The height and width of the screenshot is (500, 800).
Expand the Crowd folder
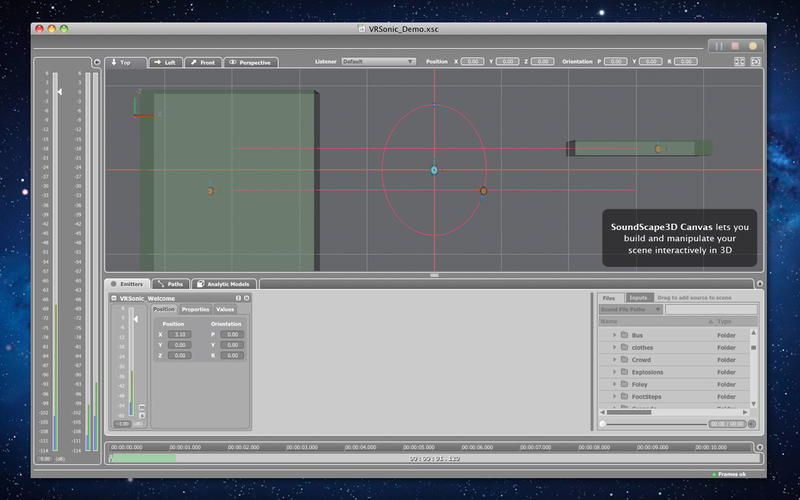614,359
